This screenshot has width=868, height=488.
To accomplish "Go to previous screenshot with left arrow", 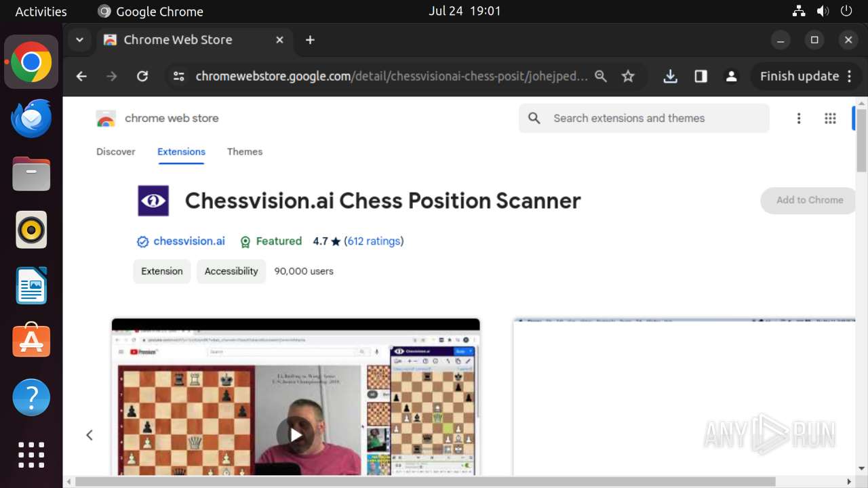I will tap(89, 435).
